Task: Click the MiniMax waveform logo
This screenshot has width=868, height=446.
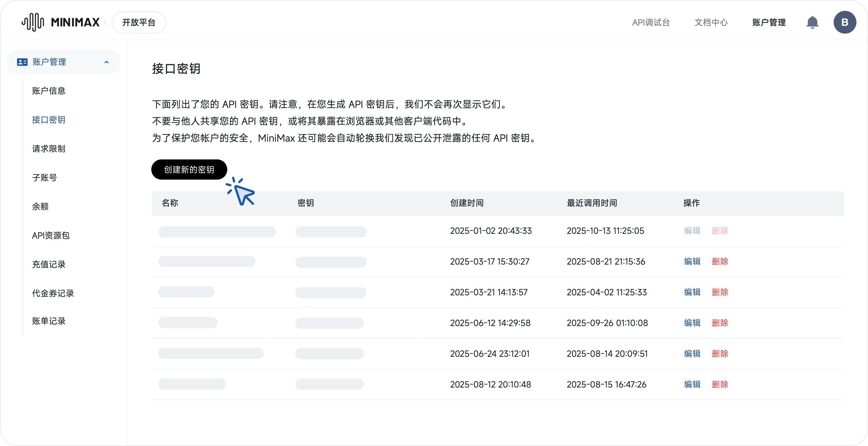Action: point(33,22)
